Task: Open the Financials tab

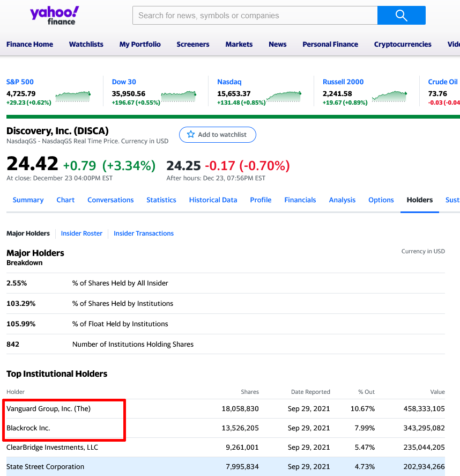Action: [x=300, y=200]
